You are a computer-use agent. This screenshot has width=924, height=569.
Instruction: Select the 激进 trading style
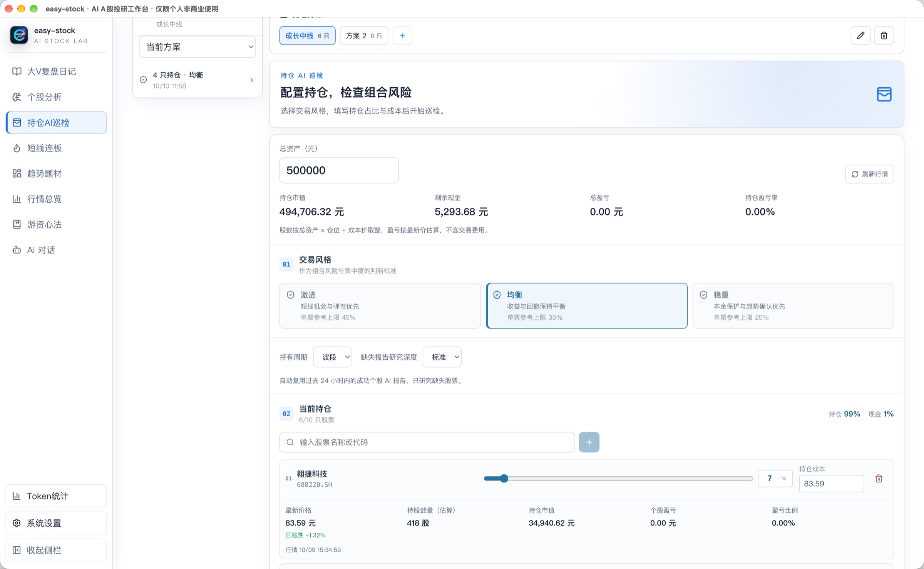click(x=380, y=306)
